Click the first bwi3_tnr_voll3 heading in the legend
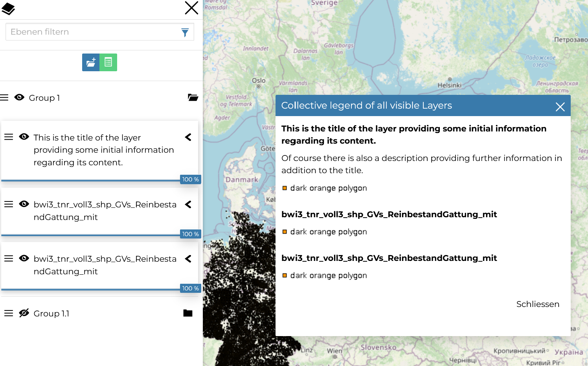This screenshot has width=588, height=366. pyautogui.click(x=389, y=214)
